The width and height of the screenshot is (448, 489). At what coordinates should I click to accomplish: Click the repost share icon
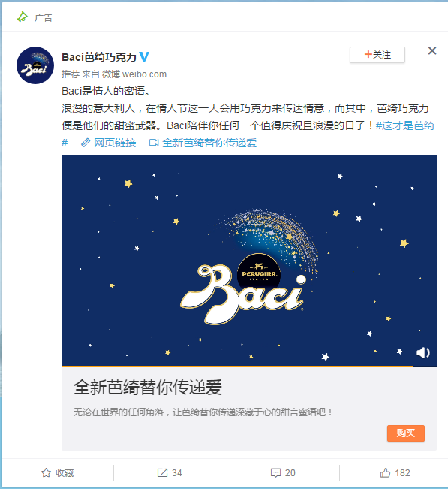point(162,472)
